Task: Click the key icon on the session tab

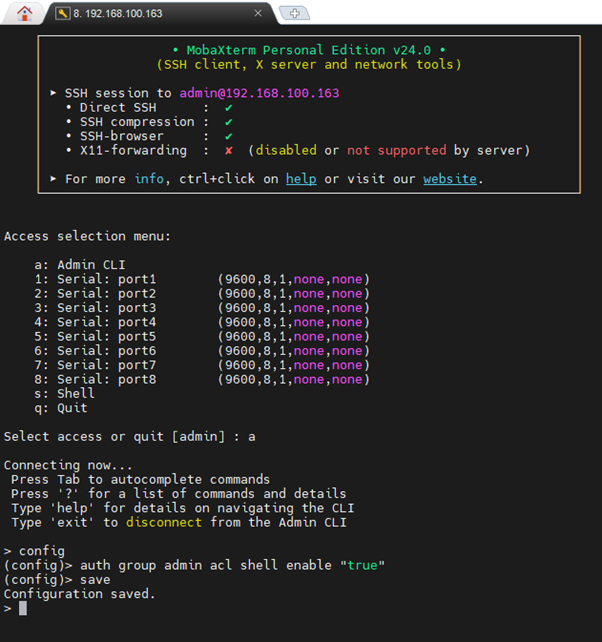Action: pyautogui.click(x=63, y=14)
